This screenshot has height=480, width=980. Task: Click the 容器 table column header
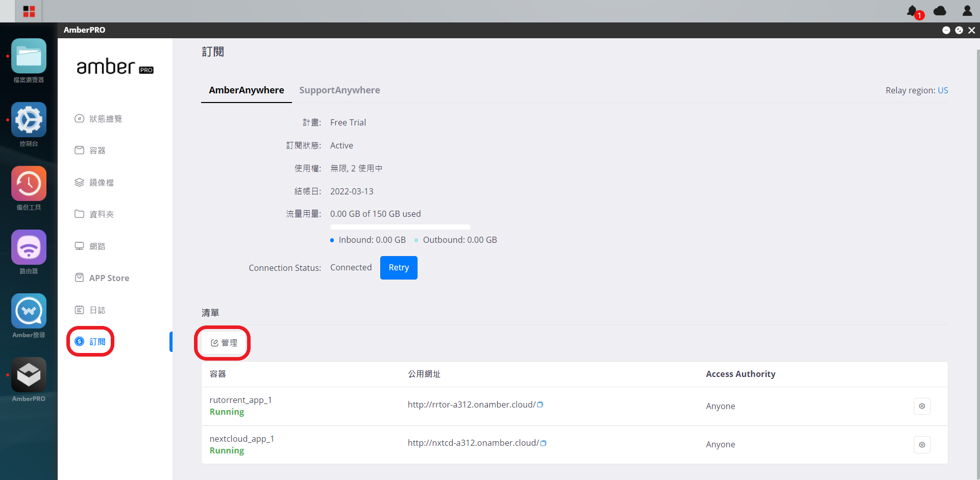click(218, 374)
